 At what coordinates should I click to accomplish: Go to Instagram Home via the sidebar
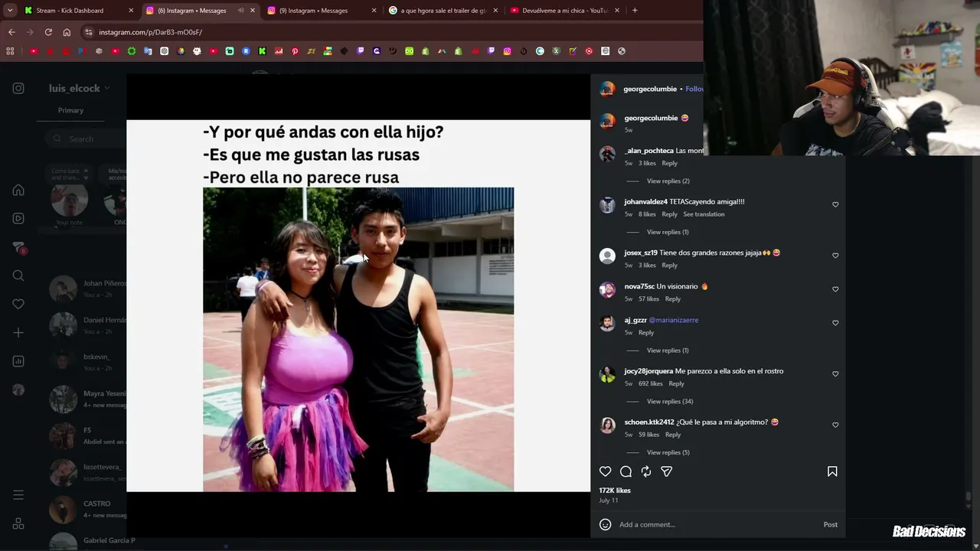click(x=18, y=190)
